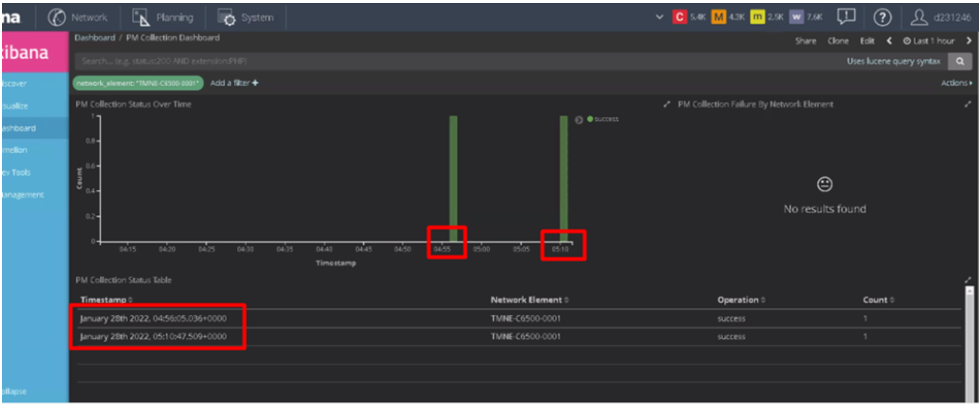Click the red Critical alarms badge

tap(679, 17)
